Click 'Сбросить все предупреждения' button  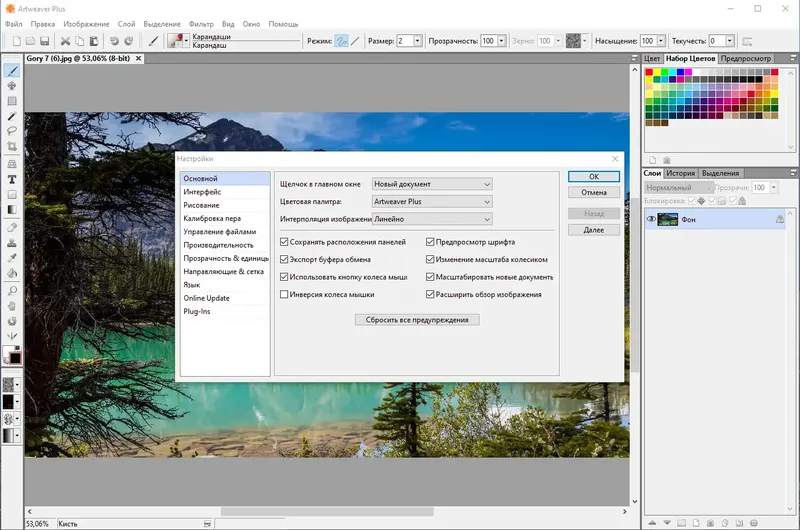click(x=417, y=320)
